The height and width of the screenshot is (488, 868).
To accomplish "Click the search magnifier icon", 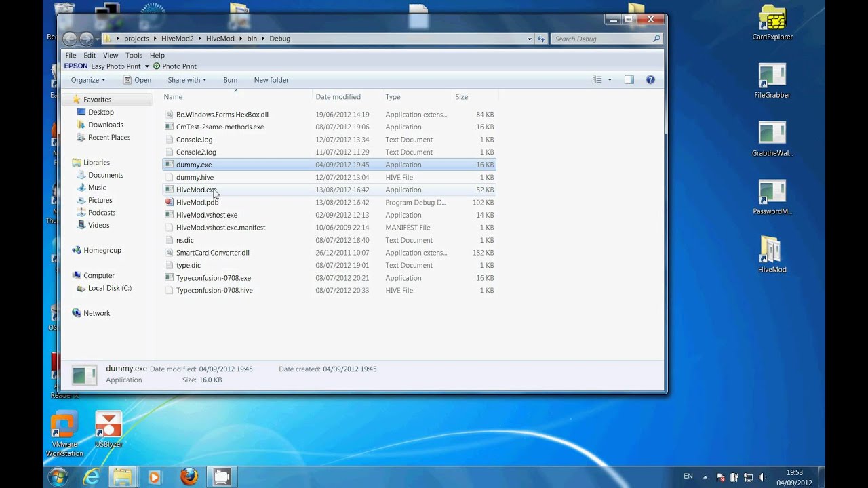I will click(656, 39).
